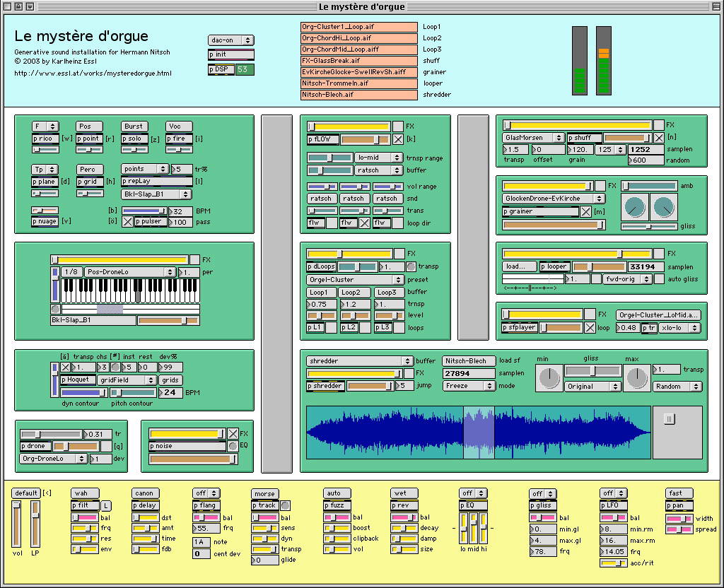This screenshot has height=588, width=724.
Task: Toggle the checked box left of p pulser
Action: point(127,222)
